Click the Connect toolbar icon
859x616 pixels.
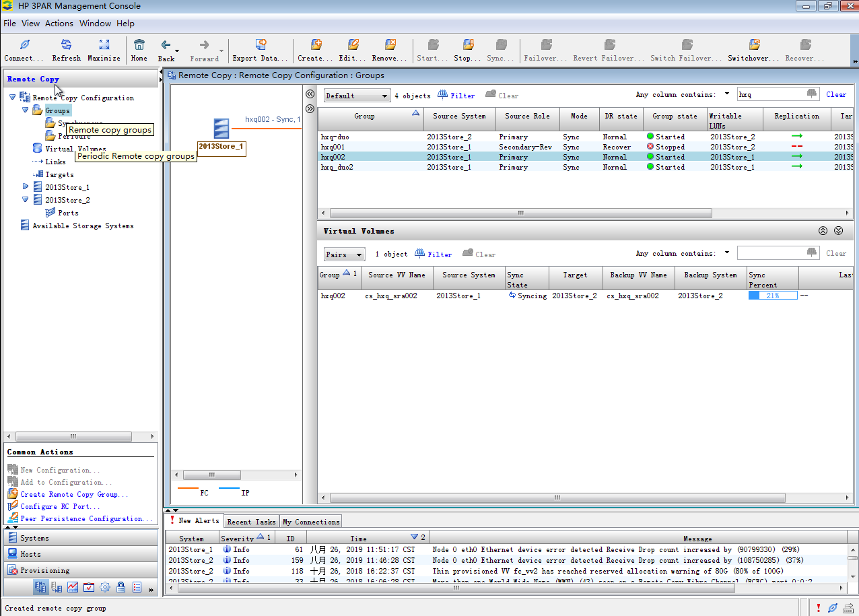coord(24,45)
